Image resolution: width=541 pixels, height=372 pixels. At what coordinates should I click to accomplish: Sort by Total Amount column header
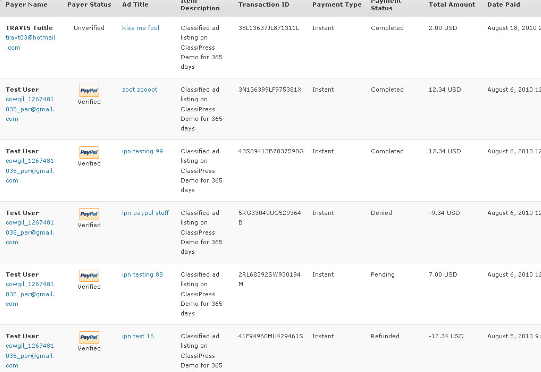pyautogui.click(x=452, y=5)
